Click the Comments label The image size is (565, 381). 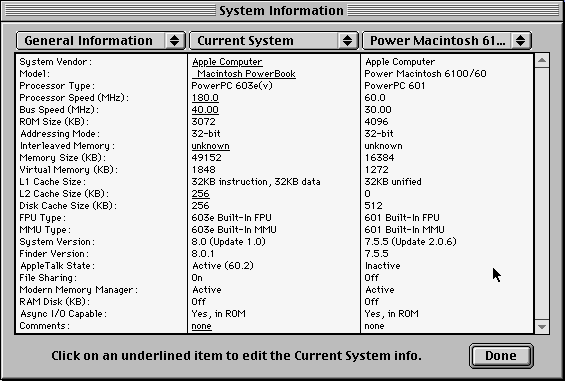pos(44,326)
